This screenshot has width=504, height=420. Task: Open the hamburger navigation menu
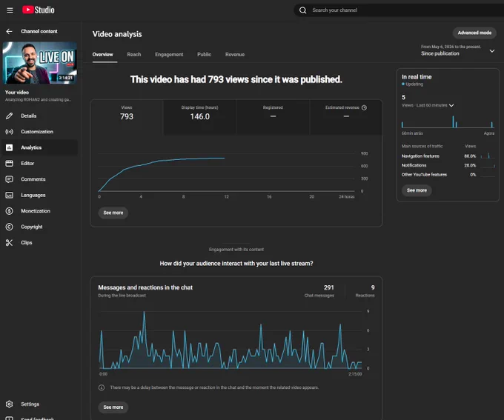[x=10, y=10]
